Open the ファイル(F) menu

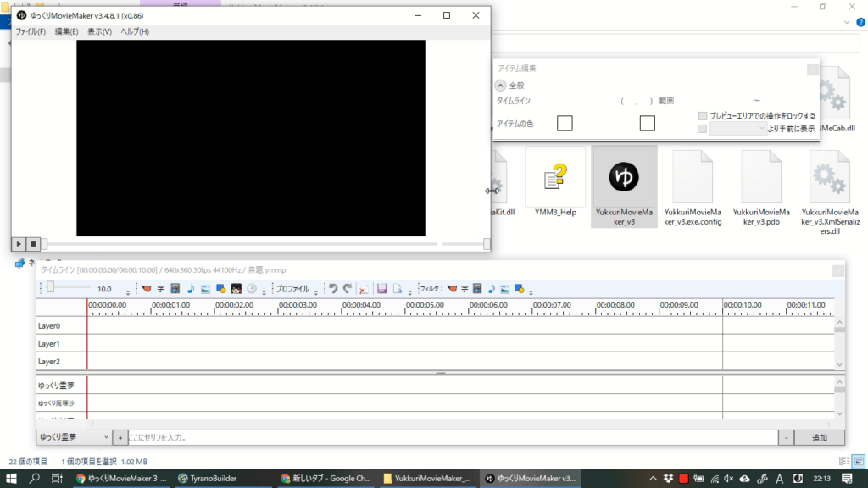pyautogui.click(x=31, y=31)
